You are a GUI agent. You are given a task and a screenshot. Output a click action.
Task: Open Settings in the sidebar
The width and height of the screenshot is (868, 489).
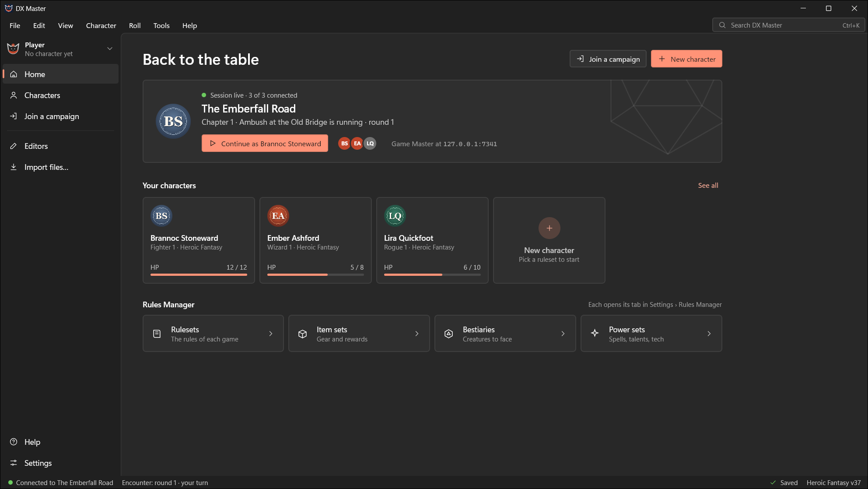(60, 463)
